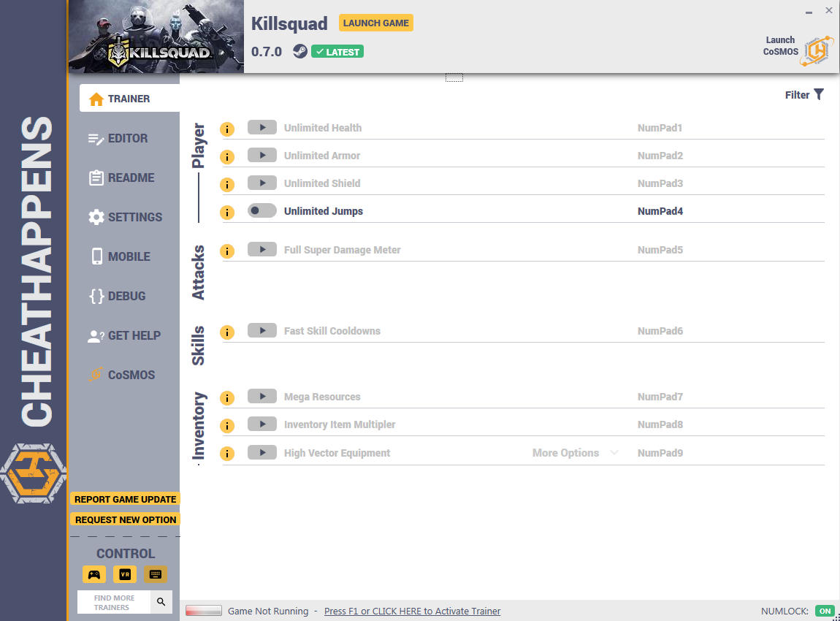Click the Player category heading
The height and width of the screenshot is (621, 840).
click(198, 145)
